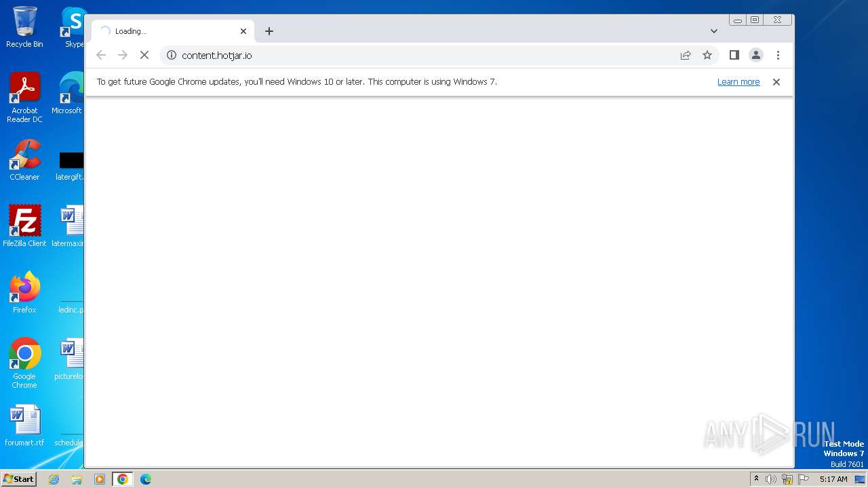This screenshot has height=488, width=868.
Task: Minimize the Chrome window
Action: [738, 20]
